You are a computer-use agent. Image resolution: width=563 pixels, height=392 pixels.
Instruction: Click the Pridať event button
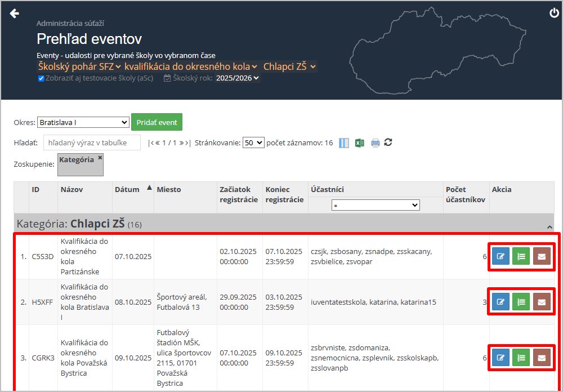pos(157,122)
